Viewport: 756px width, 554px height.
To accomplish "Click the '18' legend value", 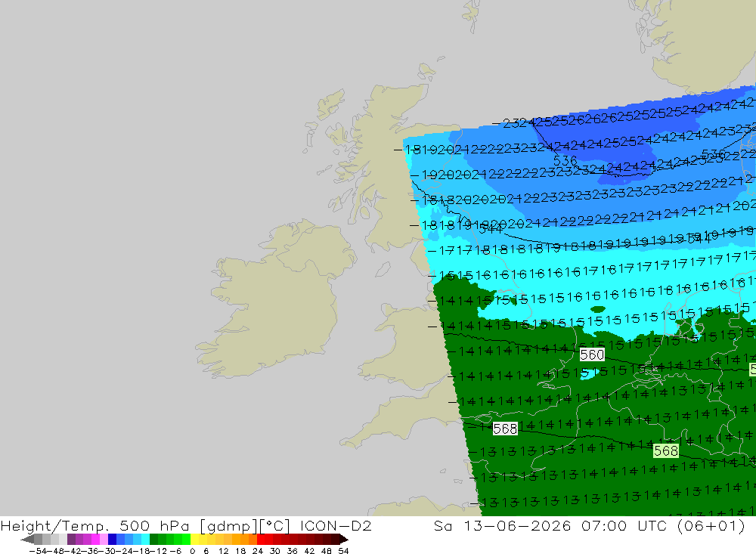I will [x=240, y=551].
